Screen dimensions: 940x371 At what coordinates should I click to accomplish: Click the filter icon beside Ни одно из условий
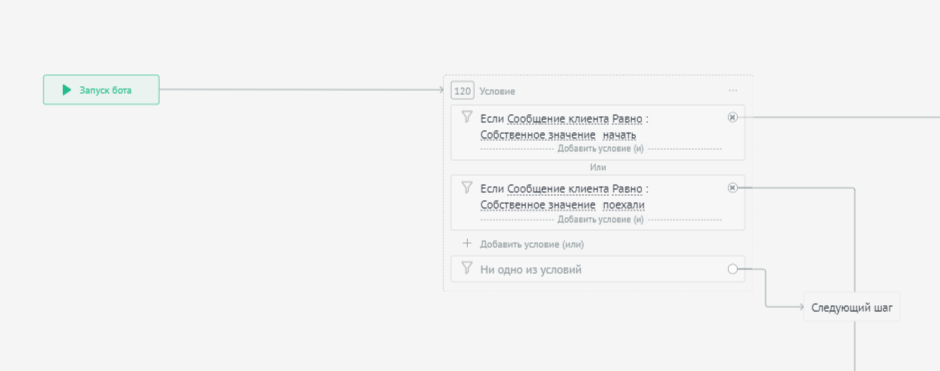pos(467,269)
